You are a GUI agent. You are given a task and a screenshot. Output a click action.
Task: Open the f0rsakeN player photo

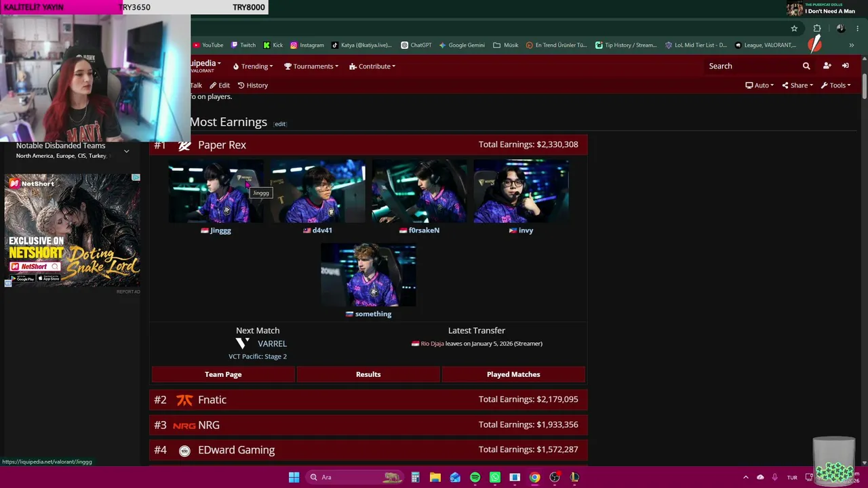[x=420, y=191]
